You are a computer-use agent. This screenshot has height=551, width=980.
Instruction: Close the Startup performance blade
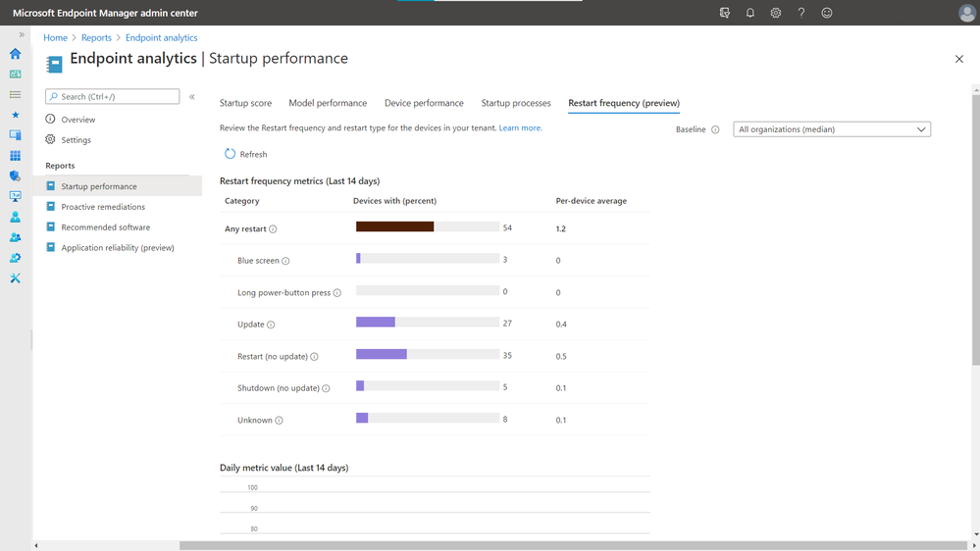pyautogui.click(x=958, y=59)
